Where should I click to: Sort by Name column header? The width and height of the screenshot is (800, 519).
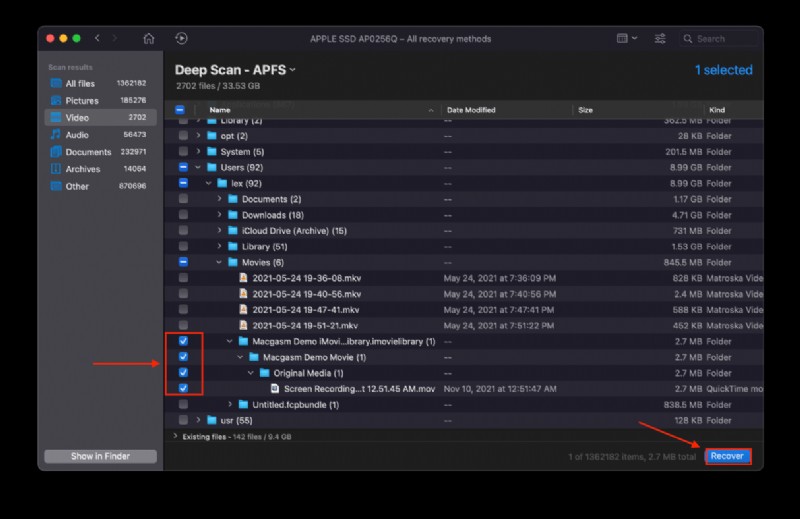click(x=220, y=110)
